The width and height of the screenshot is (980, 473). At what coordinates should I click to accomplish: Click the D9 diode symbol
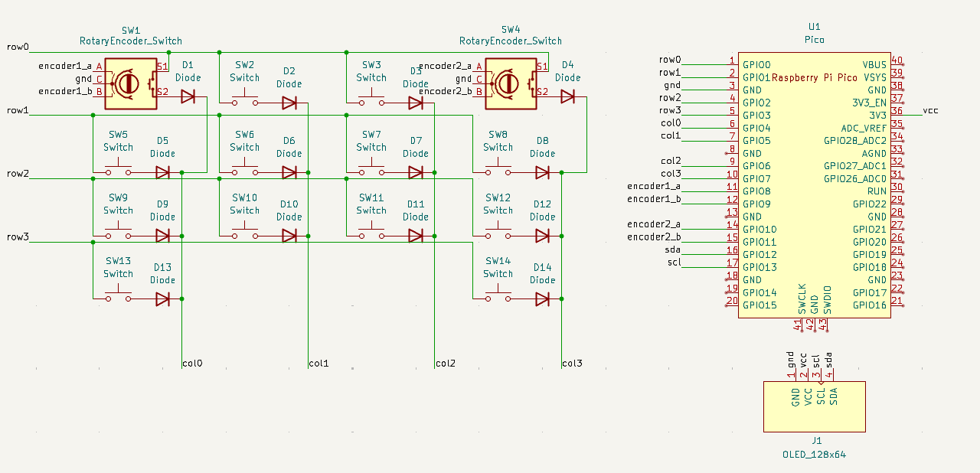pos(162,236)
